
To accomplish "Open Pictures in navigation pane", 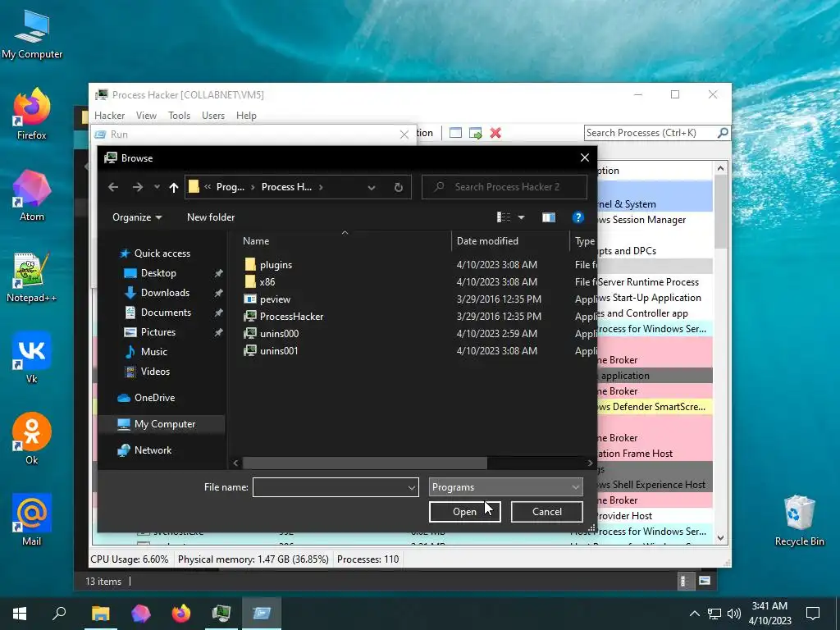I will pyautogui.click(x=158, y=332).
